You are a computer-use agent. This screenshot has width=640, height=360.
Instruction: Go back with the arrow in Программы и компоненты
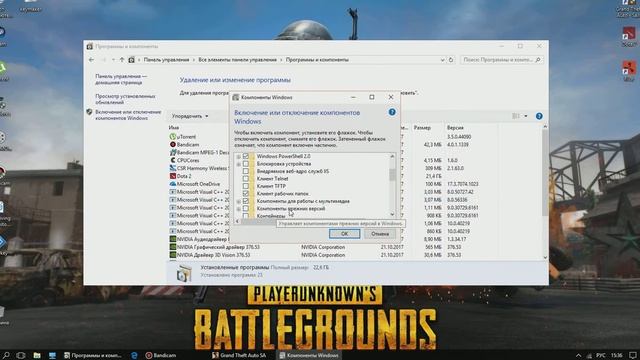91,60
